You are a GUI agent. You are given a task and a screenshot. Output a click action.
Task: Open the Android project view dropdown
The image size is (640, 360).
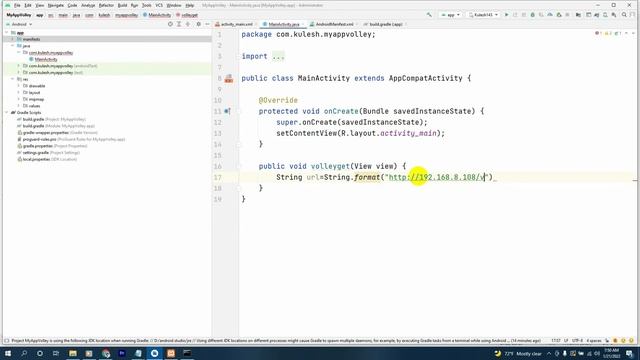pos(19,24)
